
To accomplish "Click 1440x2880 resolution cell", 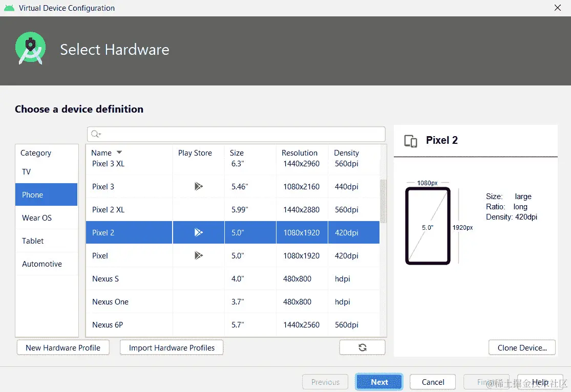I will [301, 210].
